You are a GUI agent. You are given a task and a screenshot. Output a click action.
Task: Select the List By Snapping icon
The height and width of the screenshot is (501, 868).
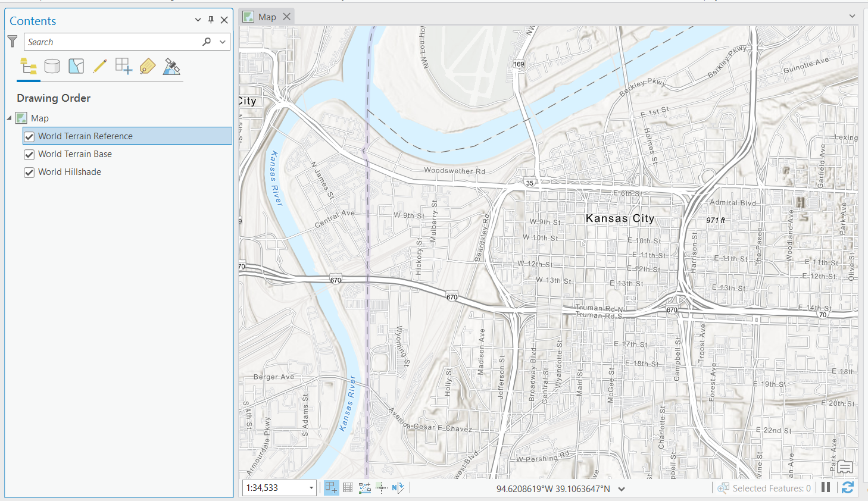tap(124, 66)
